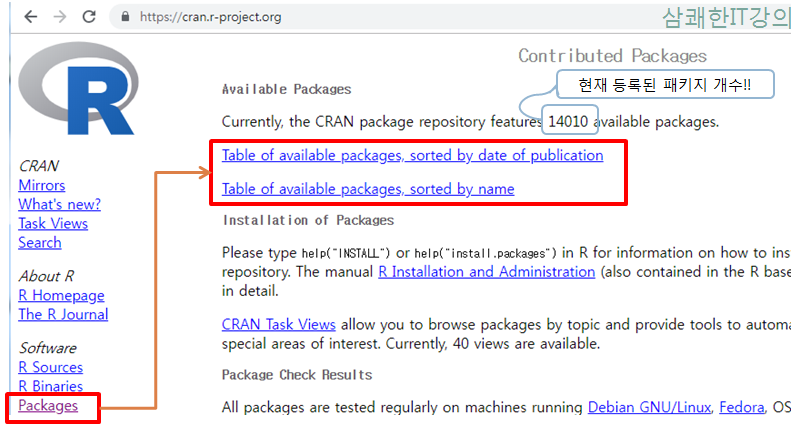
Task: Open the Mirrors link
Action: pos(42,185)
